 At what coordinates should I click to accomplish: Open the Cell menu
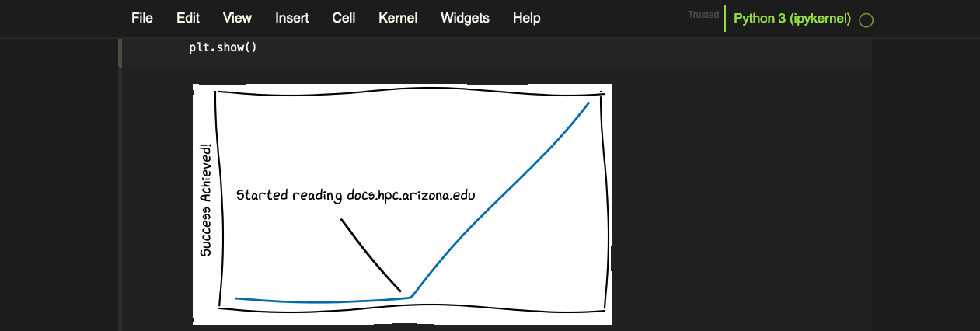344,18
